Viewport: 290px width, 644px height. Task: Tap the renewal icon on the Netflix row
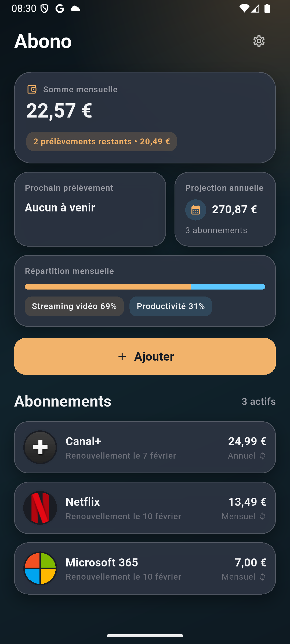click(x=263, y=517)
